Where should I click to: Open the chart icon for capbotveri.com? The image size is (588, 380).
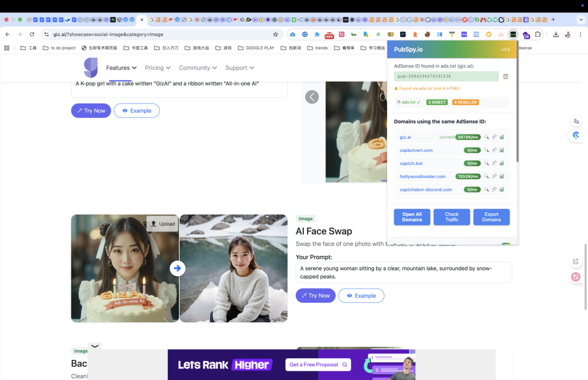coord(502,150)
